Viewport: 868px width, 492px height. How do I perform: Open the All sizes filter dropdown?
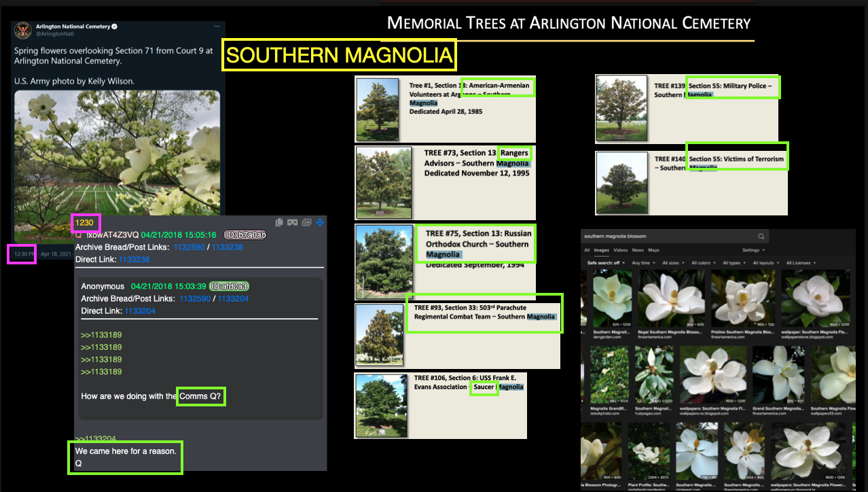[672, 263]
